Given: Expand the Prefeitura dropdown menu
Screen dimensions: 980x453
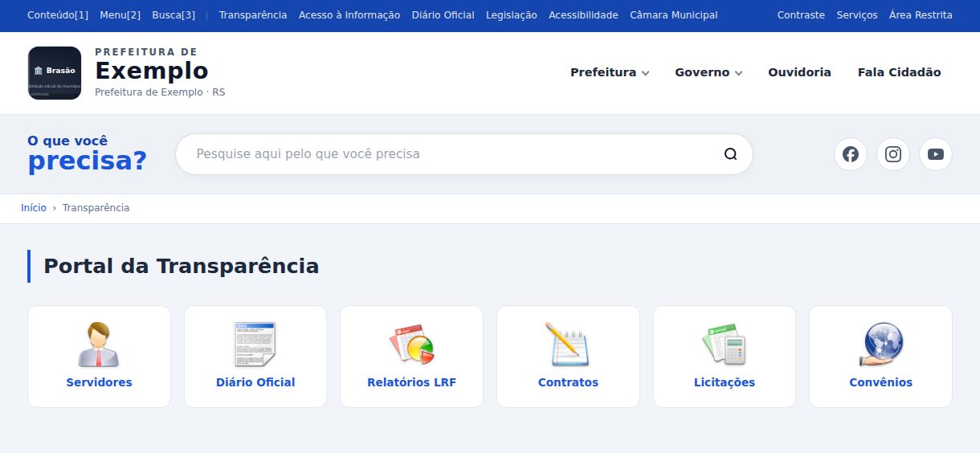Looking at the screenshot, I should pos(610,72).
